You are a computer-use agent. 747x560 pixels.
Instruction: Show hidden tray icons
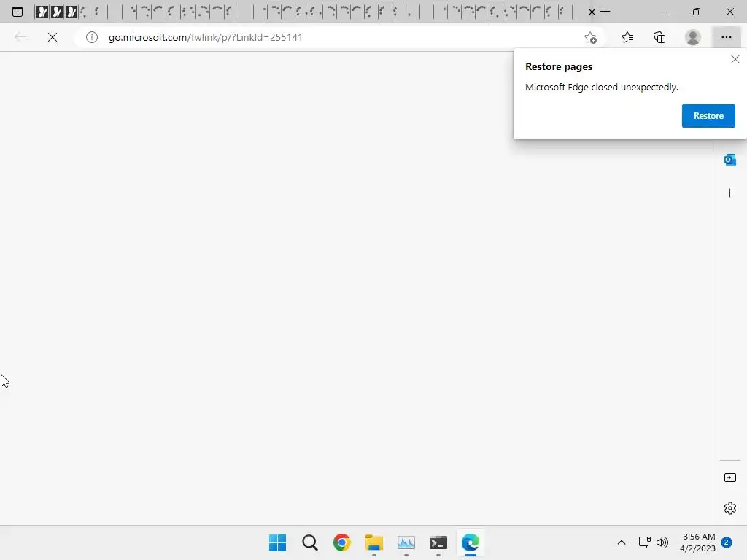(x=622, y=542)
